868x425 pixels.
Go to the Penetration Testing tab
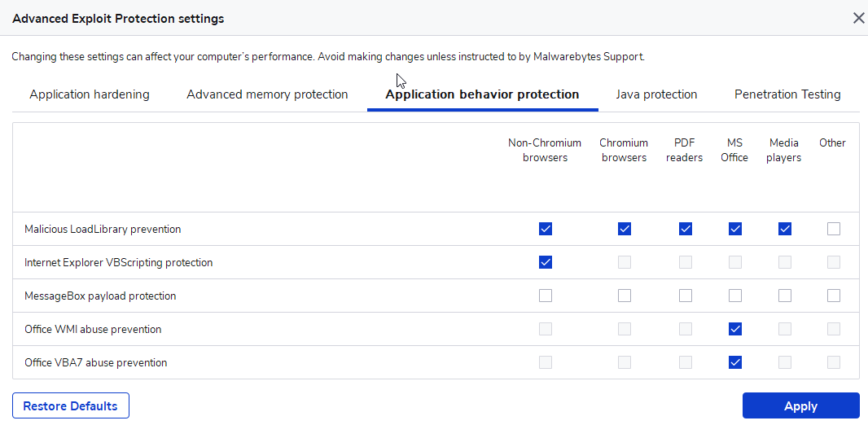(787, 94)
